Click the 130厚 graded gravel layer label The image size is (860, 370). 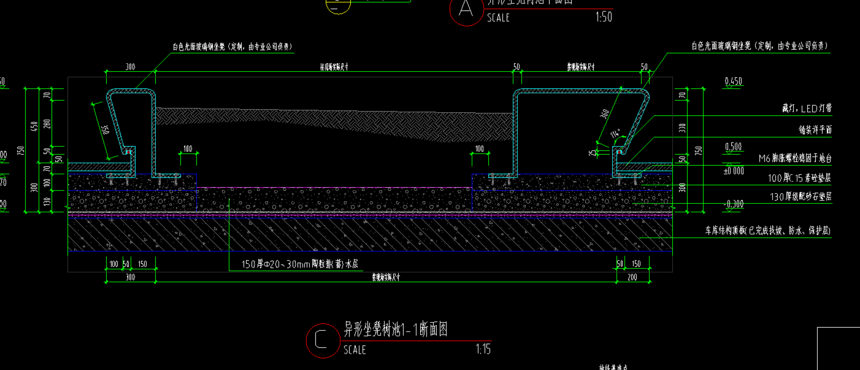click(x=799, y=196)
